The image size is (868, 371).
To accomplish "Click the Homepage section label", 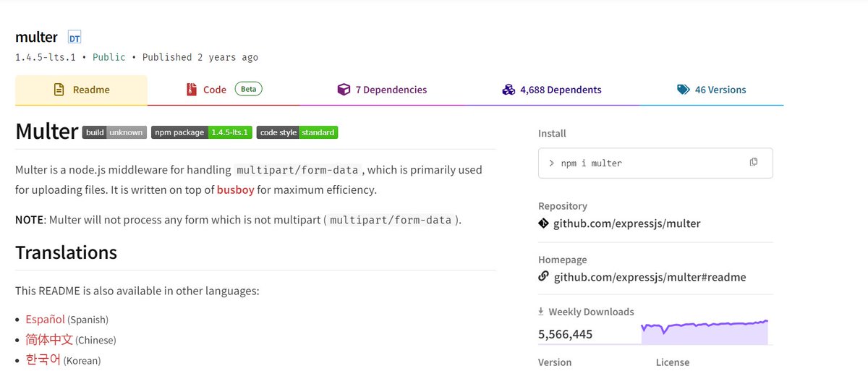I will click(x=563, y=260).
